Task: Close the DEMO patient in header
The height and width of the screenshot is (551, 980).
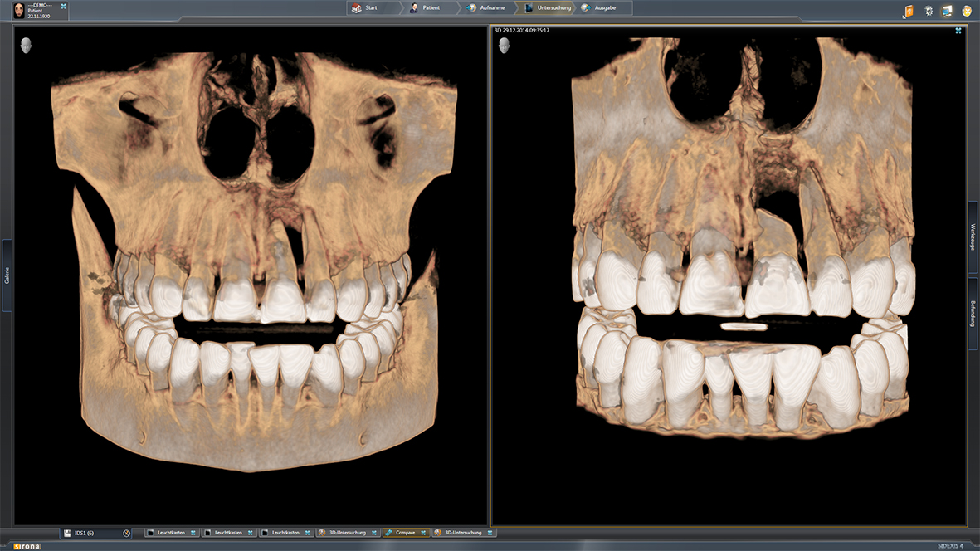Action: (64, 7)
